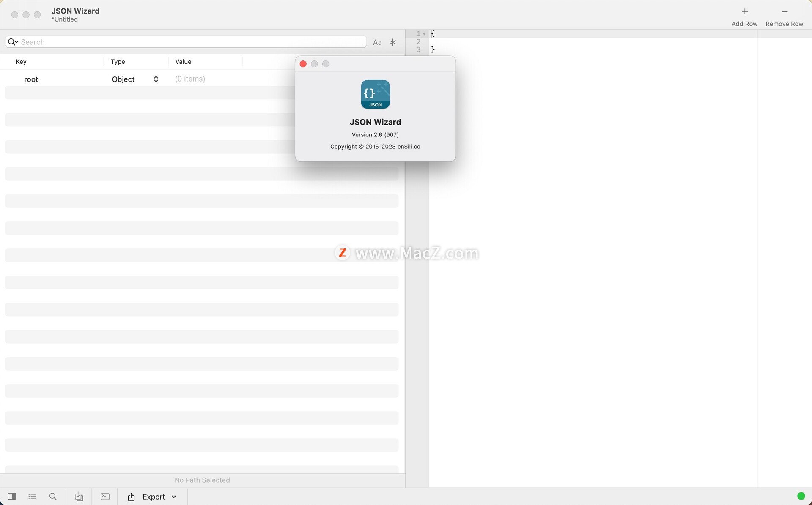812x505 pixels.
Task: Toggle the regex asterisk search option
Action: click(393, 42)
